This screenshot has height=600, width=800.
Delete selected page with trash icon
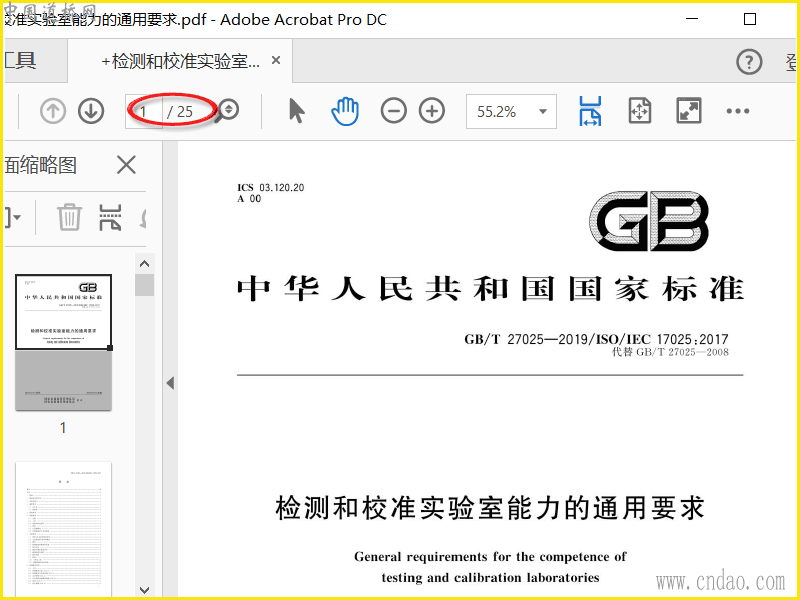[x=69, y=217]
